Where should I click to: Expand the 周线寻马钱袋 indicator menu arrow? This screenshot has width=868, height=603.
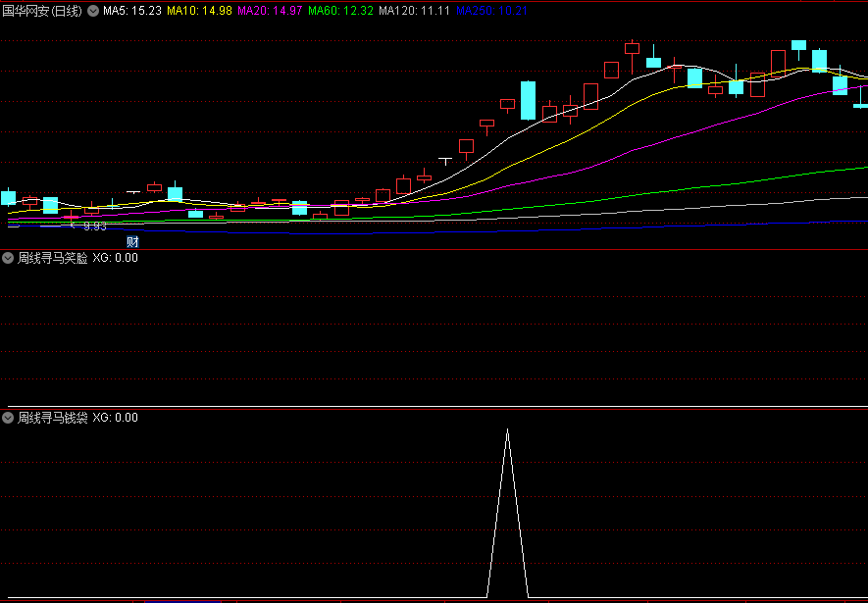(8, 418)
